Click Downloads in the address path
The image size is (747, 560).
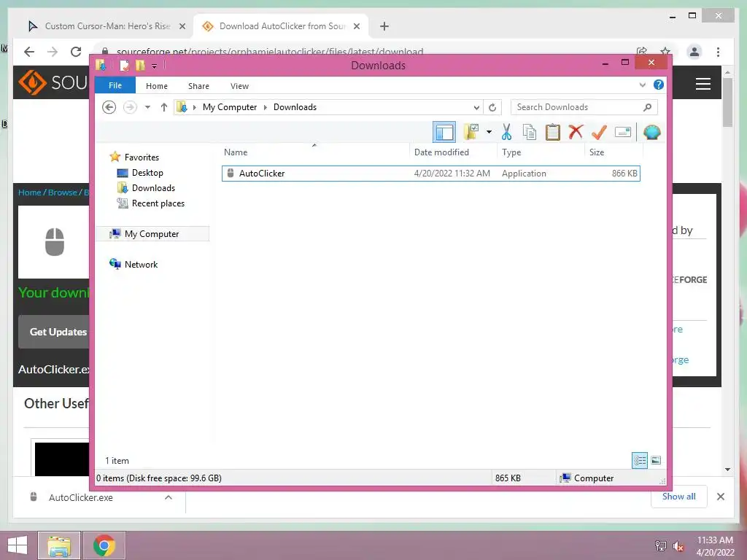295,107
